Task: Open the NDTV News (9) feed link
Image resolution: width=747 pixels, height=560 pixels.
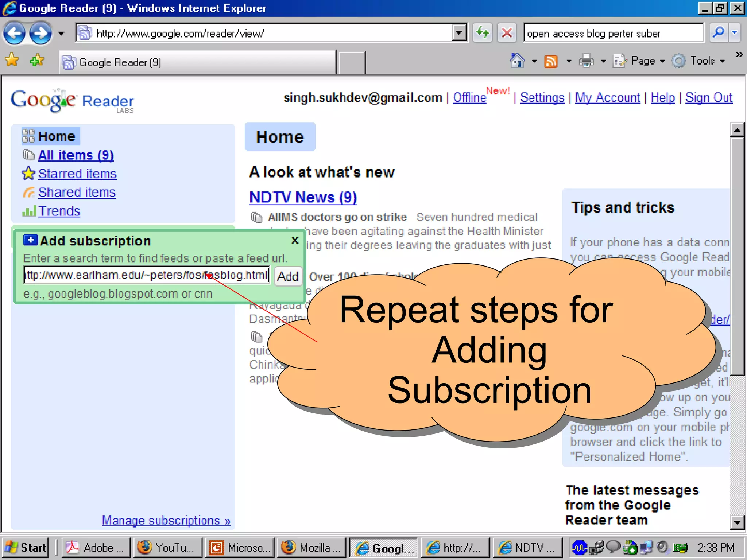Action: point(303,197)
